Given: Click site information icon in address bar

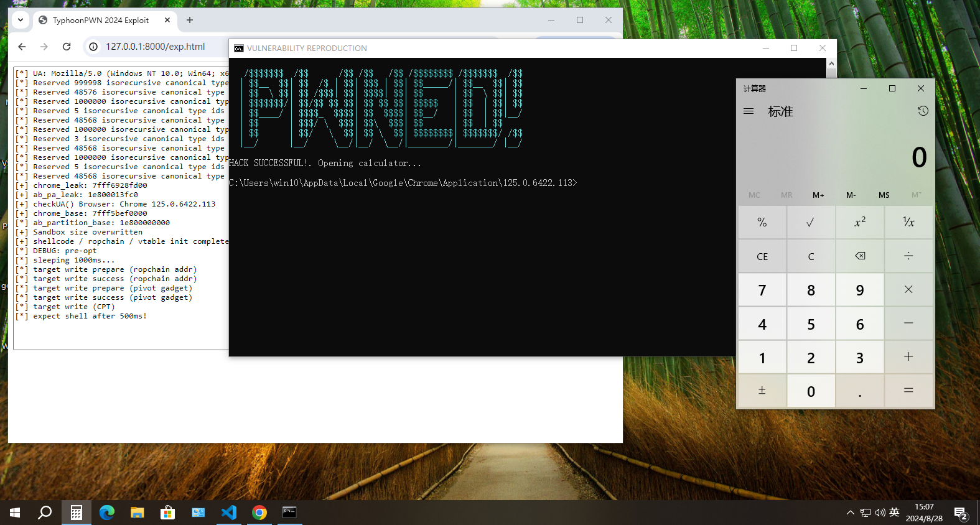Looking at the screenshot, I should tap(93, 47).
